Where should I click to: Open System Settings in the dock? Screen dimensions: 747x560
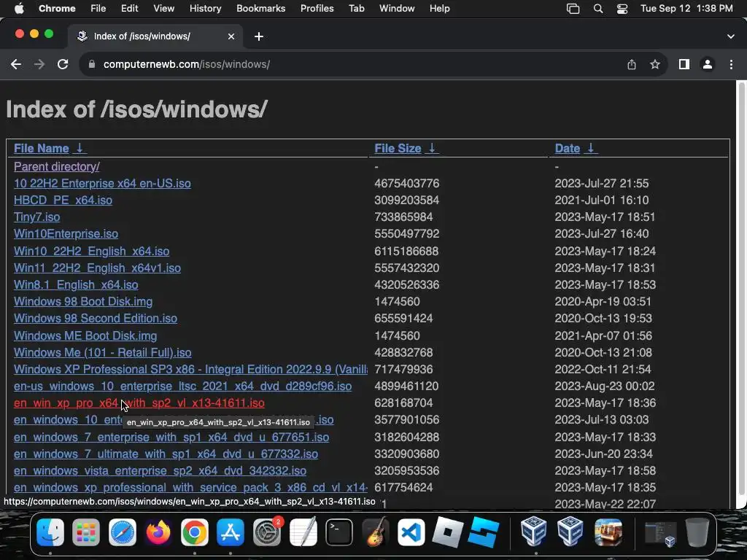point(267,532)
